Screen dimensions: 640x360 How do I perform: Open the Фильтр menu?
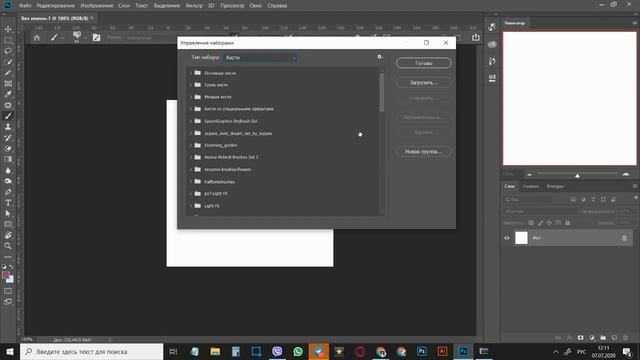click(x=194, y=6)
